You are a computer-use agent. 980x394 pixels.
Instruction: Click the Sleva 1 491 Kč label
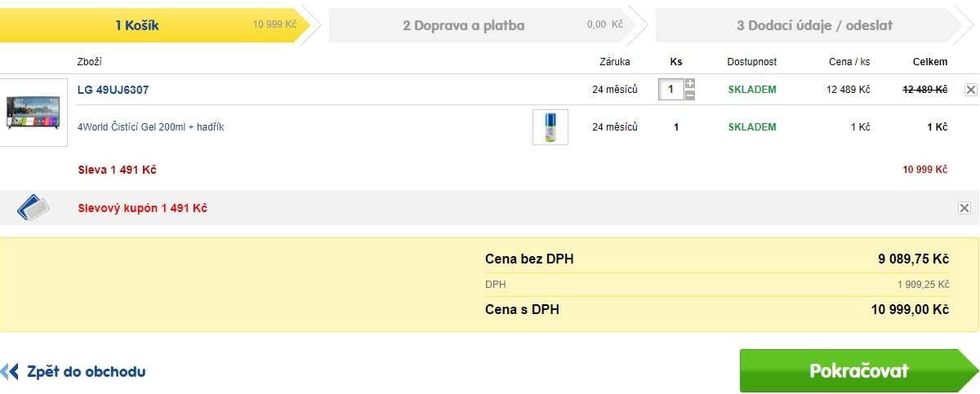[117, 170]
